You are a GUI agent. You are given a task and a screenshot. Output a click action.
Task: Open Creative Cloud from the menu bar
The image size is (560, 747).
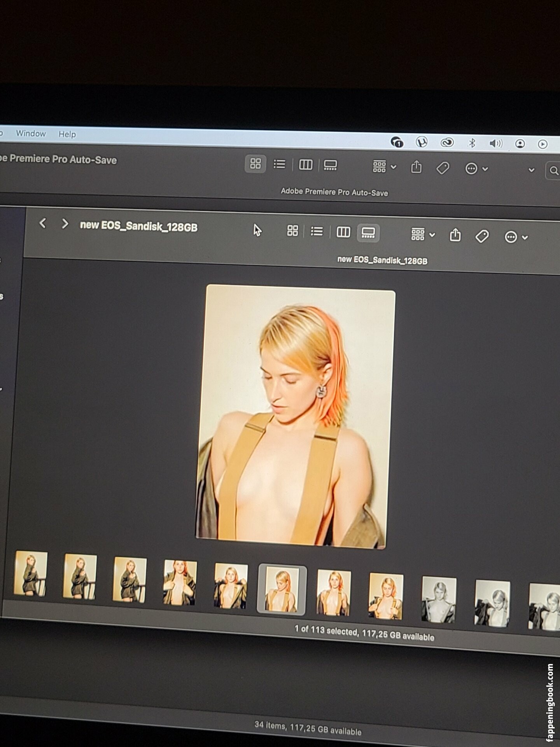click(x=447, y=143)
